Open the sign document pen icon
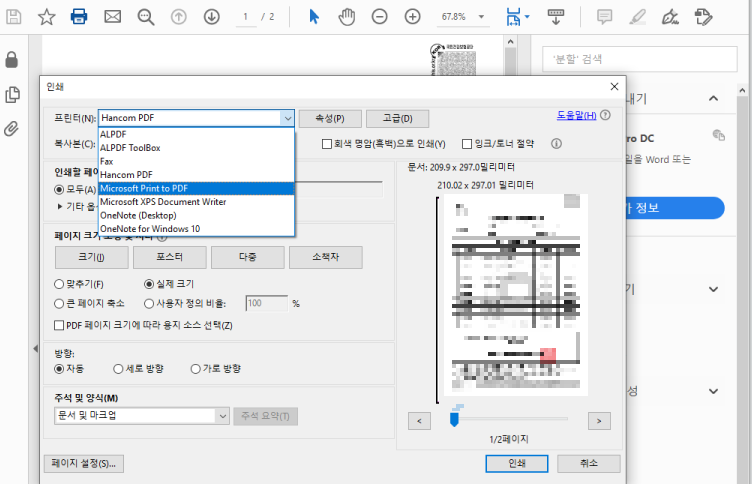 670,17
